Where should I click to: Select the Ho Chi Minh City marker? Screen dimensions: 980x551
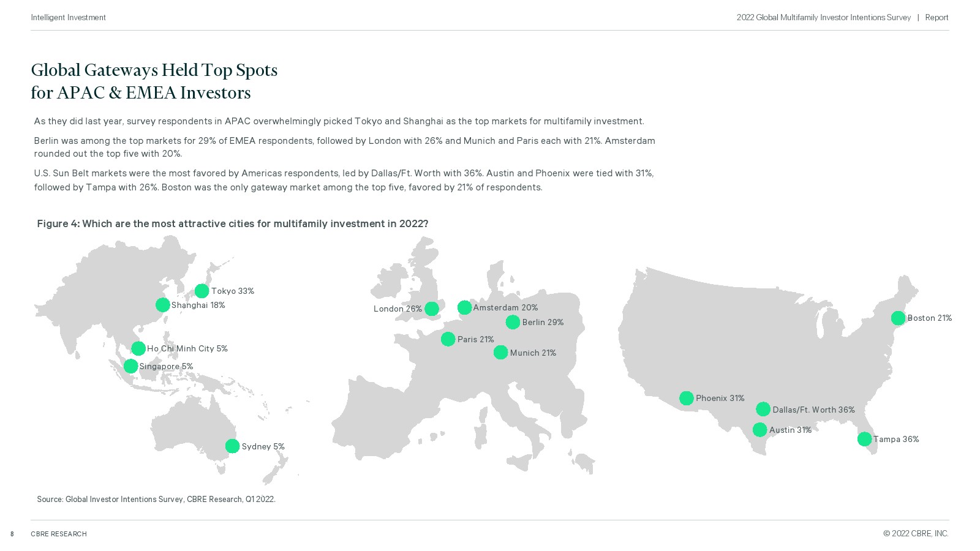pyautogui.click(x=138, y=348)
